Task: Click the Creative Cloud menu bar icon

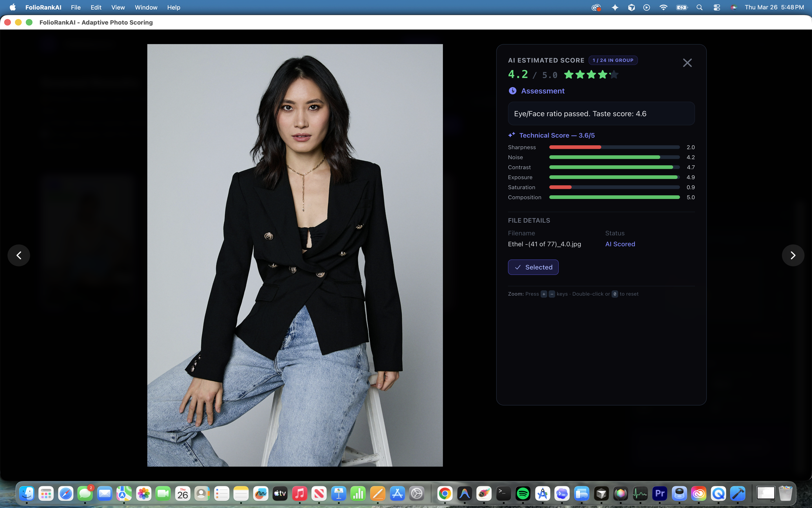Action: [x=596, y=7]
